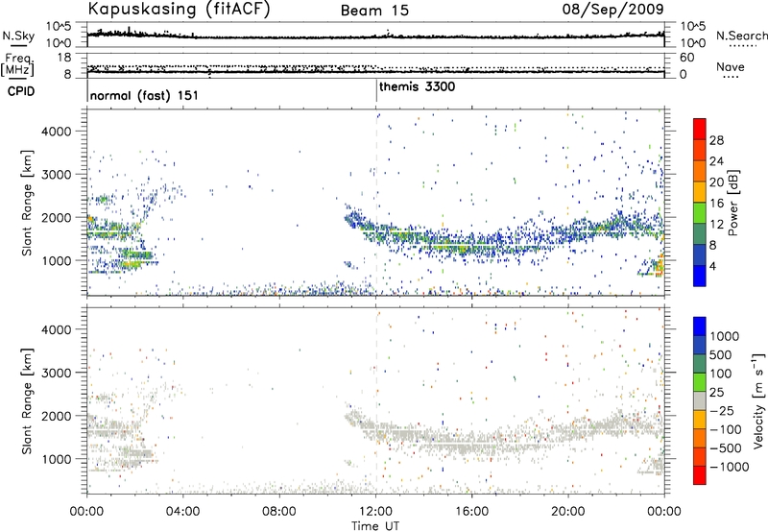Image resolution: width=768 pixels, height=532 pixels.
Task: Click the "12:00" time axis tick
Action: (x=375, y=512)
